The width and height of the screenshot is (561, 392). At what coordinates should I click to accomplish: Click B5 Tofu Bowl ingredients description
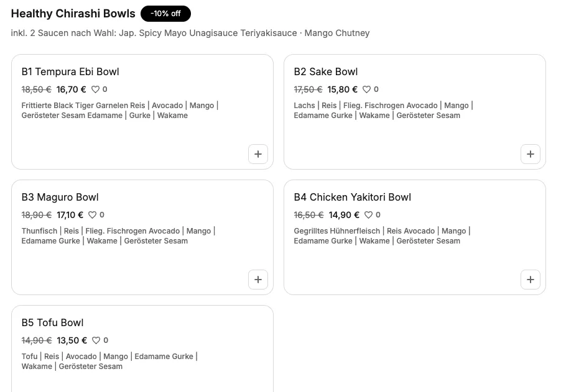coord(109,362)
